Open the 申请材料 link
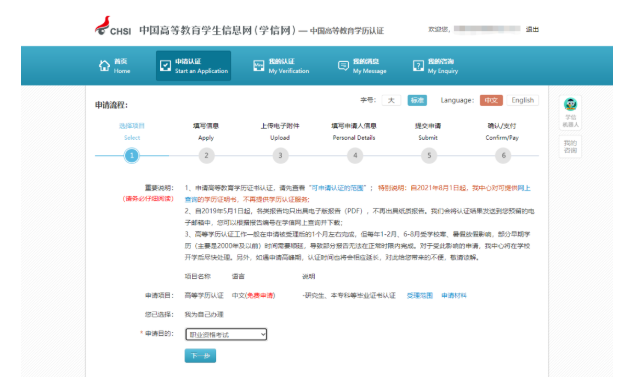 (x=454, y=296)
